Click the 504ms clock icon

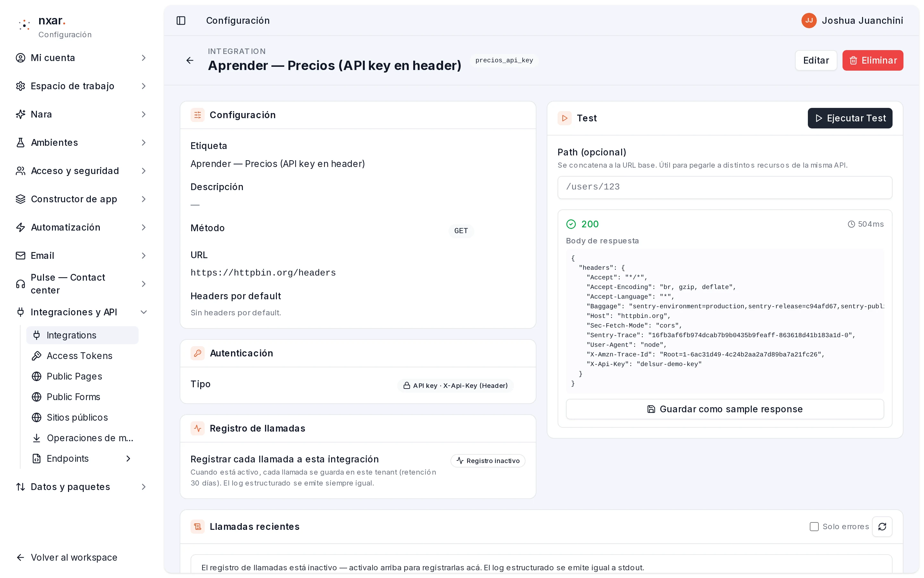click(x=851, y=224)
